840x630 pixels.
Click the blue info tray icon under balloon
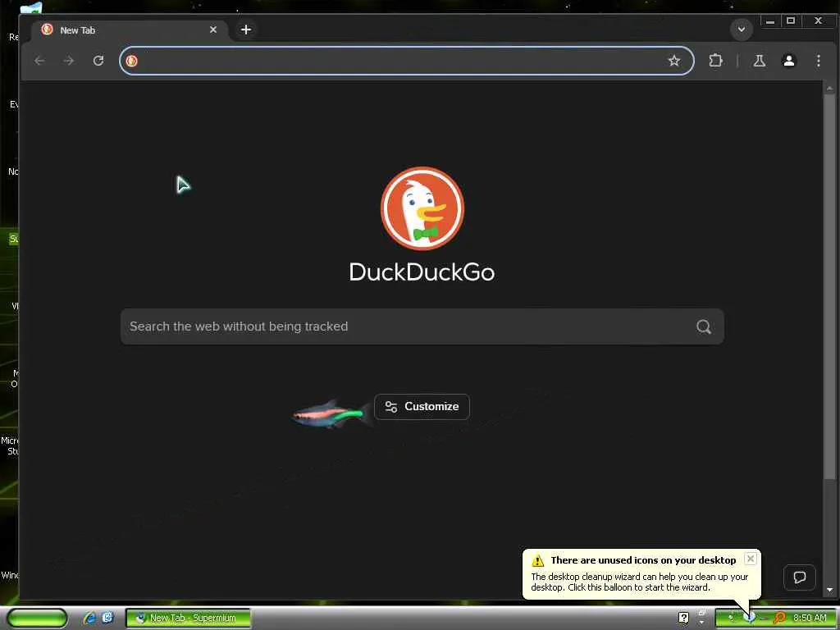(750, 618)
